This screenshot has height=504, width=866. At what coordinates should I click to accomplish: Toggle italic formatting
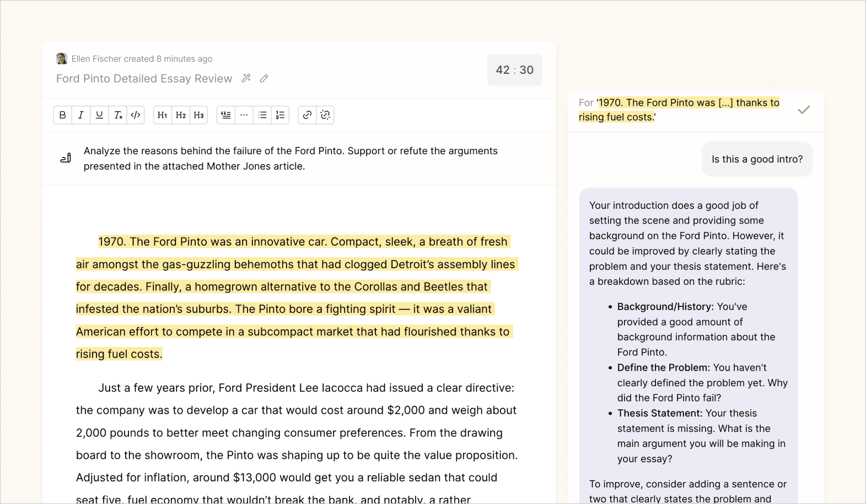pos(81,115)
